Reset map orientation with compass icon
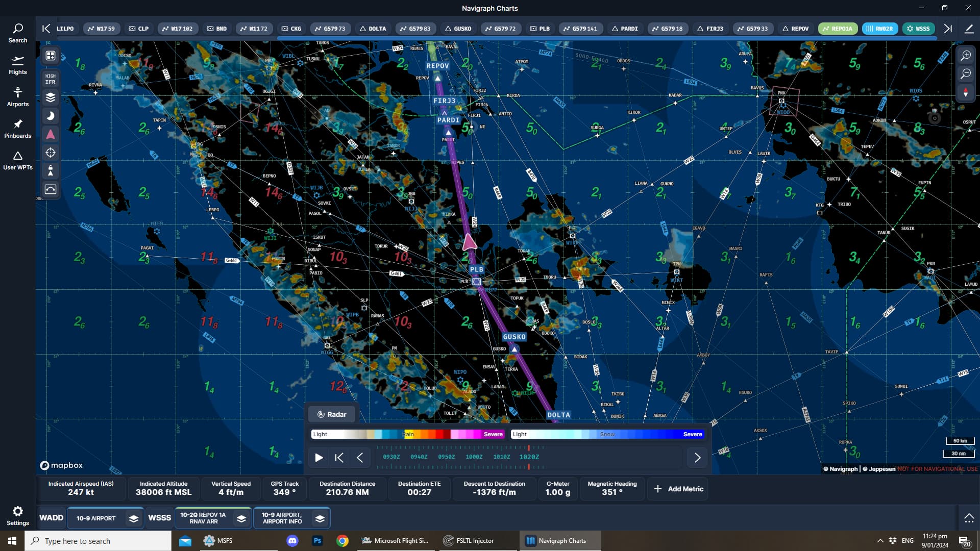 click(966, 93)
